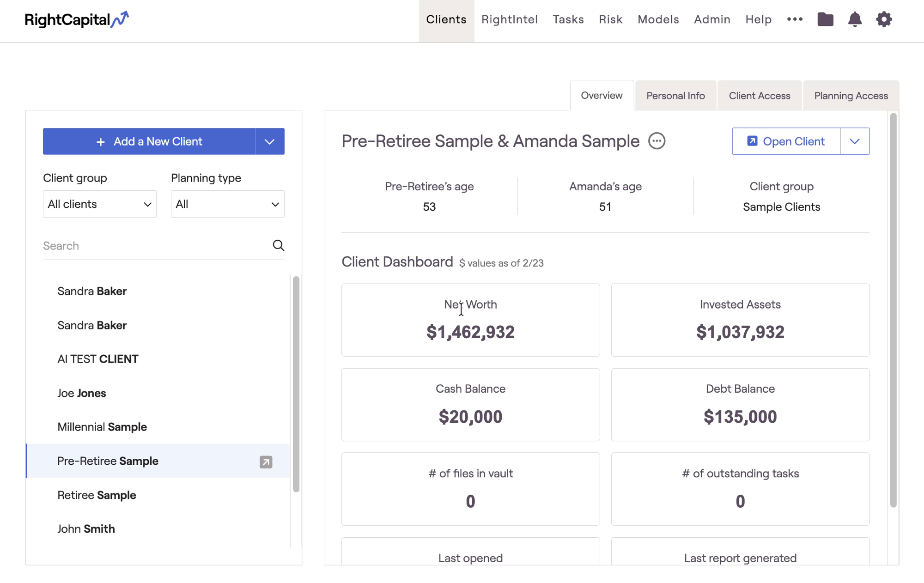
Task: Click the open arrow icon on Pre-Retiree Sample
Action: (266, 462)
